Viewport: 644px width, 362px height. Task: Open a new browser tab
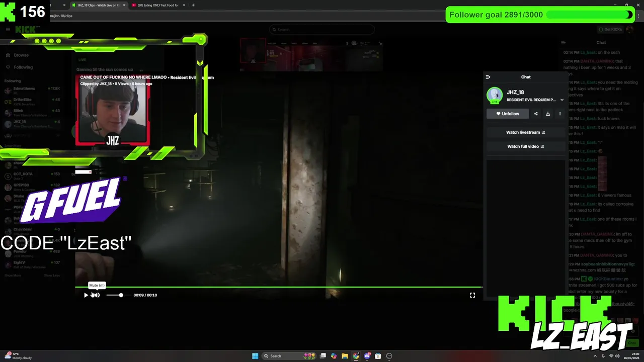pos(193,5)
